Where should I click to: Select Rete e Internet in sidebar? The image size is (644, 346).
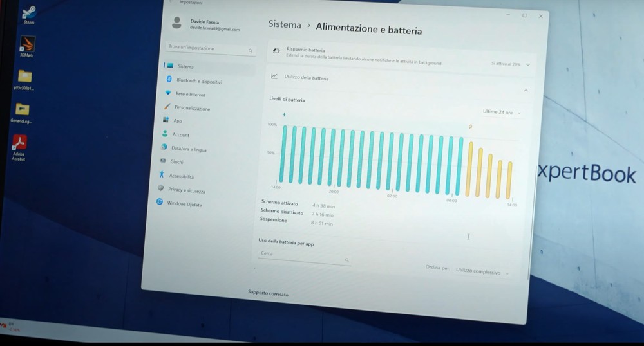coord(190,95)
